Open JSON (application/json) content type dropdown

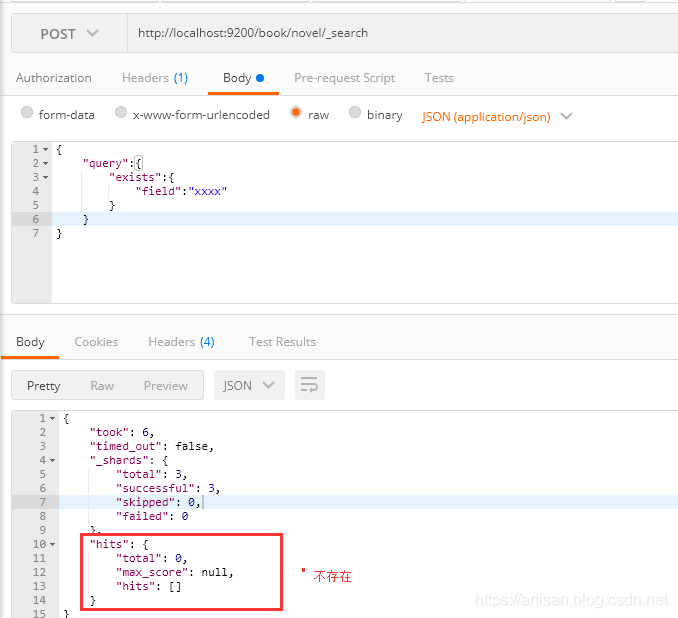(497, 116)
